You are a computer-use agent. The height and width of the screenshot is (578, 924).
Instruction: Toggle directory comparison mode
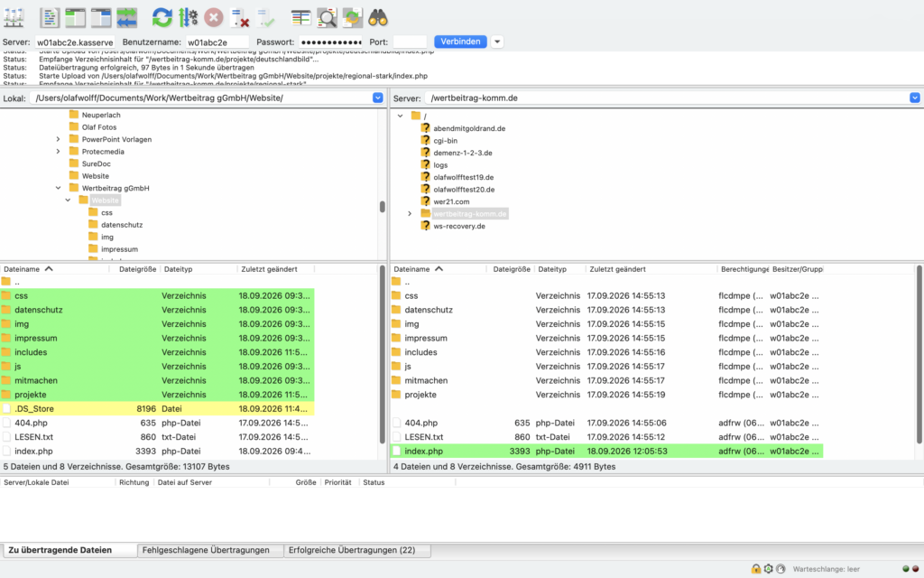pos(327,18)
